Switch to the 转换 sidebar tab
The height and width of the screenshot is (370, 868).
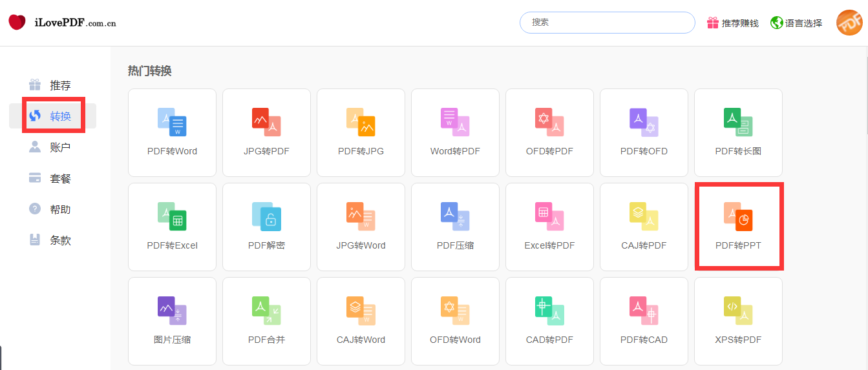coord(52,116)
